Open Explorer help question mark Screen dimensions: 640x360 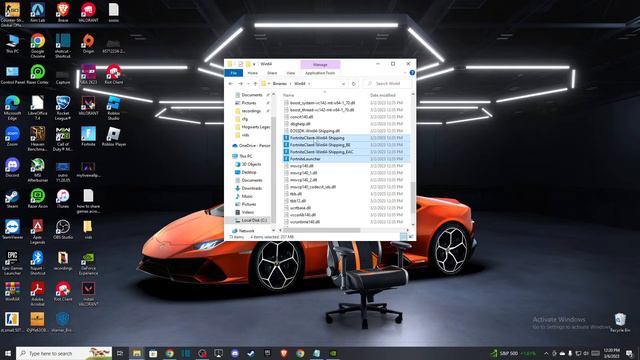click(x=412, y=73)
